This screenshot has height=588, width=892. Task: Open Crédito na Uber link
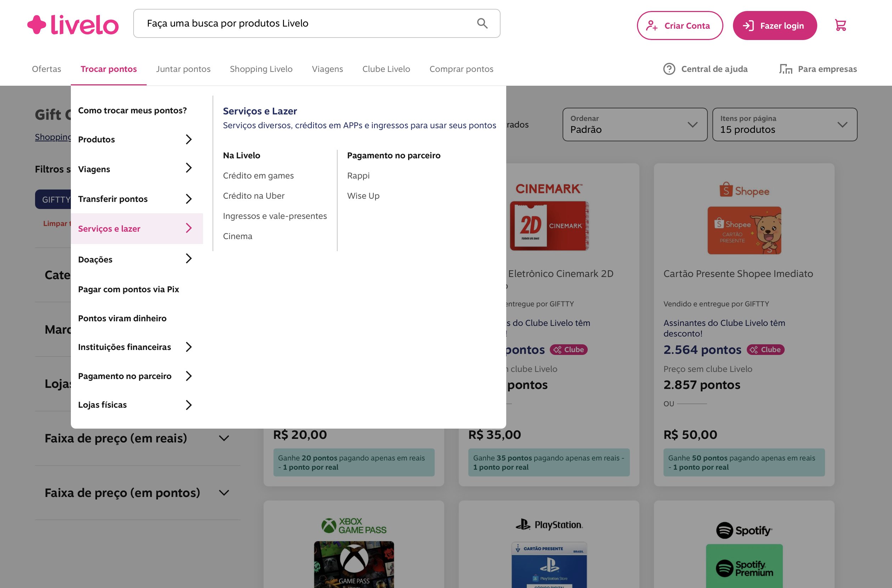pos(254,196)
